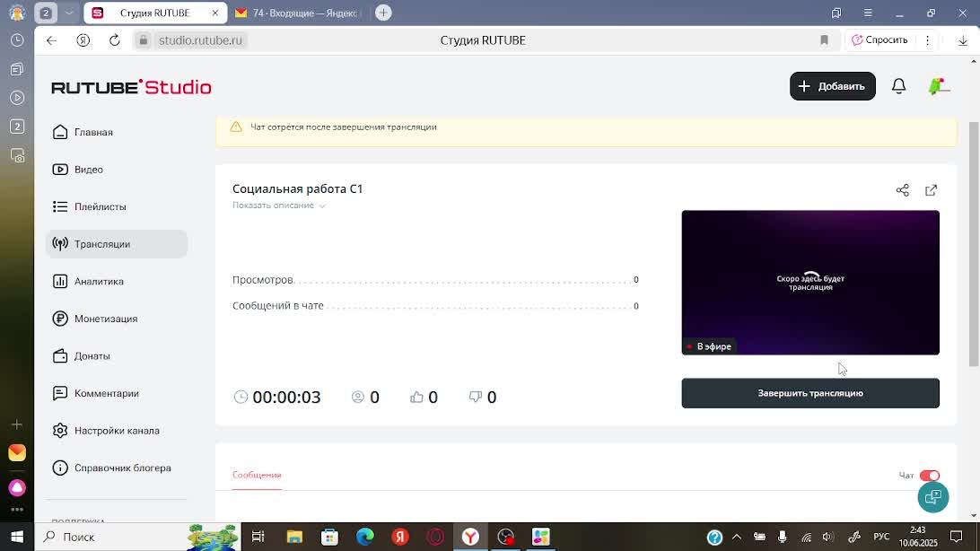980x551 pixels.
Task: Bookmark the page with the bookmark icon
Action: coord(825,40)
